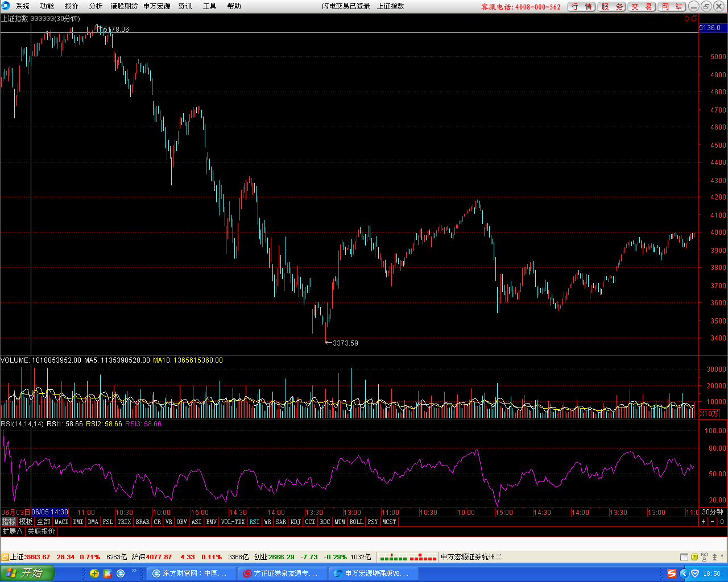Viewport: 728px width, 582px height.
Task: Switch the indicator to MCST
Action: point(390,522)
